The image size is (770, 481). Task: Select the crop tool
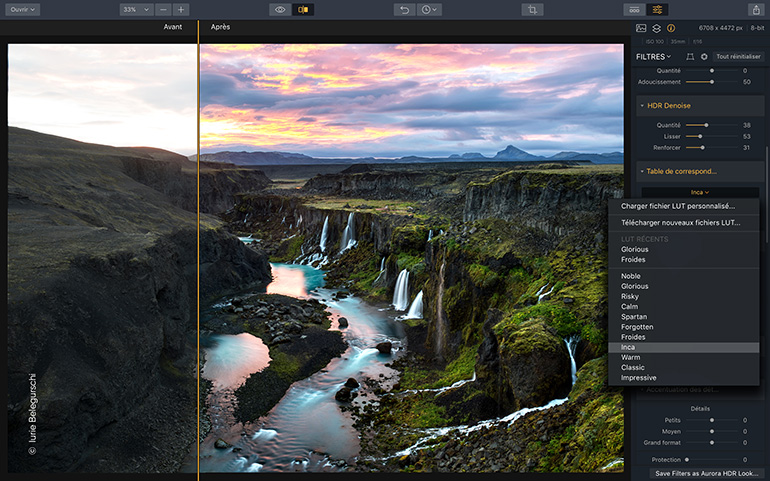[x=532, y=9]
